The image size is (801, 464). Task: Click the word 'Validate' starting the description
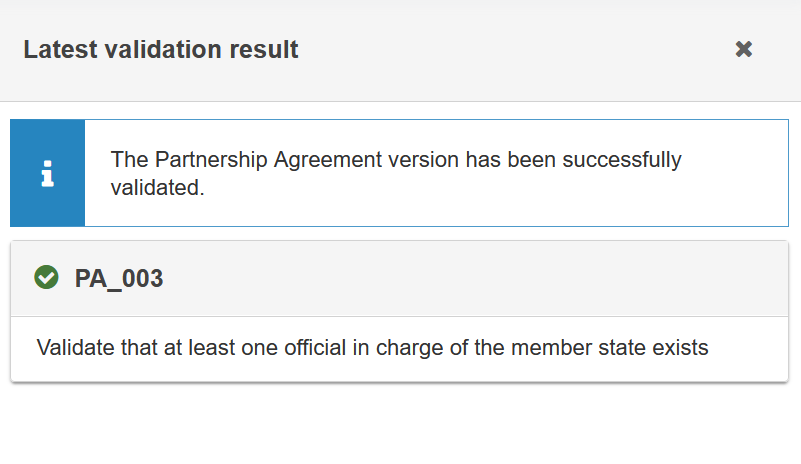coord(76,348)
